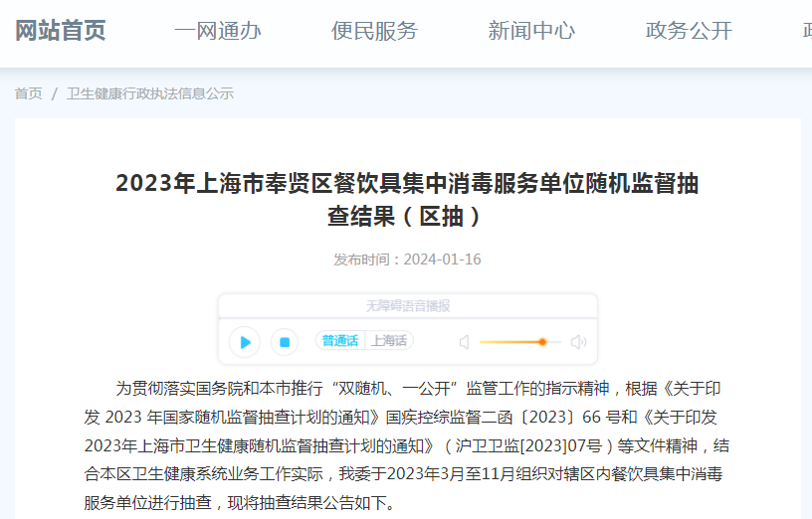The width and height of the screenshot is (812, 519).
Task: Open the 政务公开 menu item
Action: pyautogui.click(x=689, y=31)
